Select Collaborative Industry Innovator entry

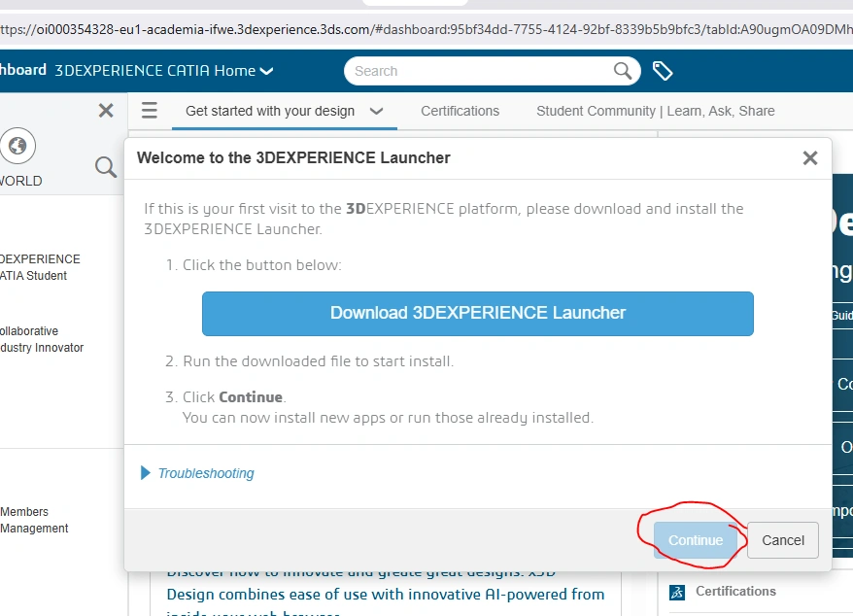point(42,339)
